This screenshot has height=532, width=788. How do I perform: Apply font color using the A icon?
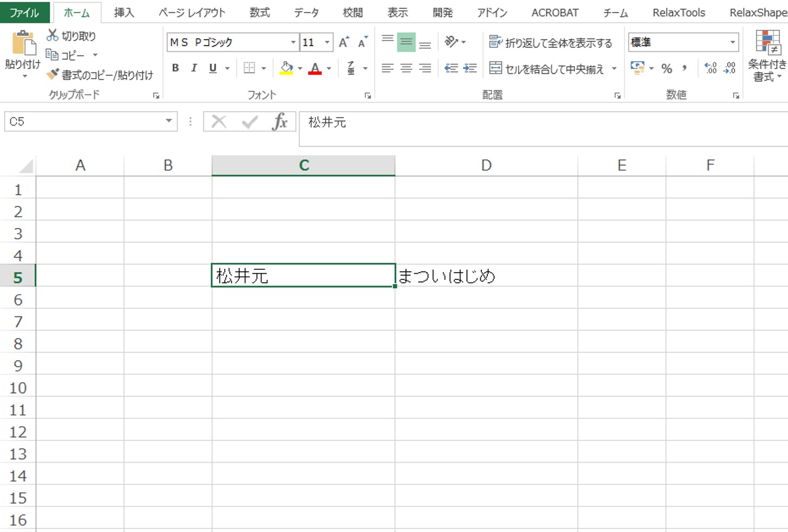(x=315, y=68)
